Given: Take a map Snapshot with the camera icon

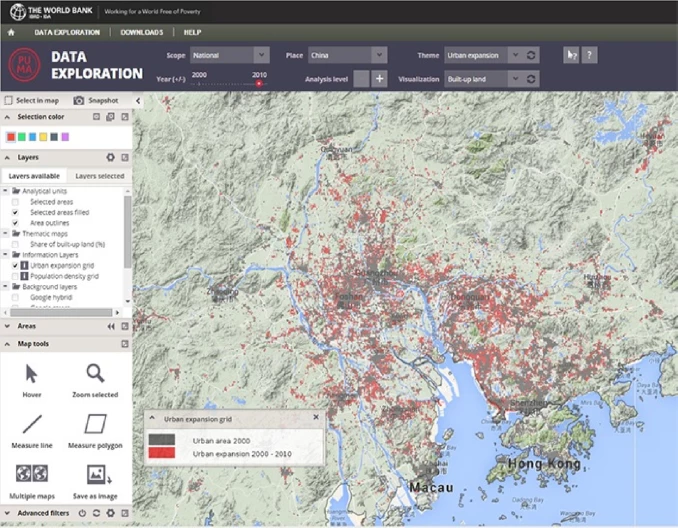Looking at the screenshot, I should click(x=79, y=100).
